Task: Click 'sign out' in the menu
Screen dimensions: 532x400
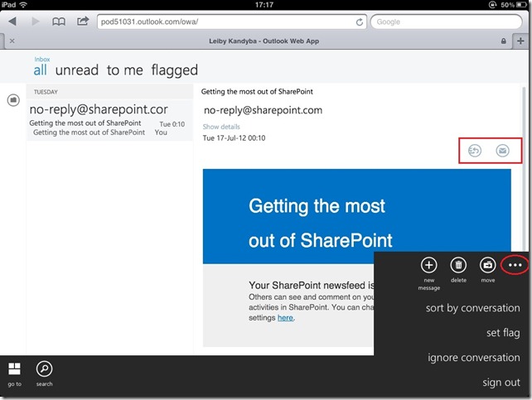Action: coord(501,383)
